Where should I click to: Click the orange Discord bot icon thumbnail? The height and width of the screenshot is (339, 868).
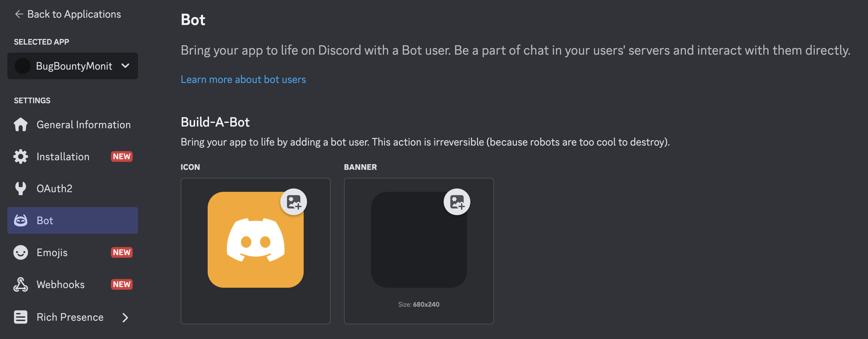(255, 240)
